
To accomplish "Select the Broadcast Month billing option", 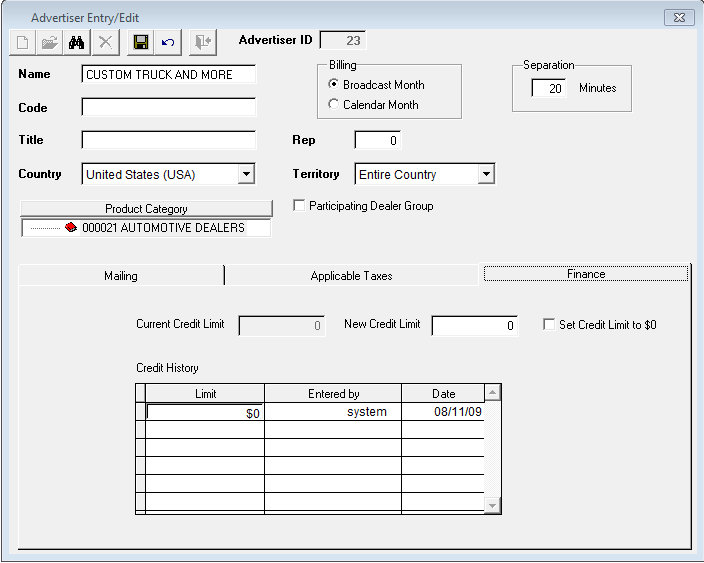I will [x=334, y=85].
